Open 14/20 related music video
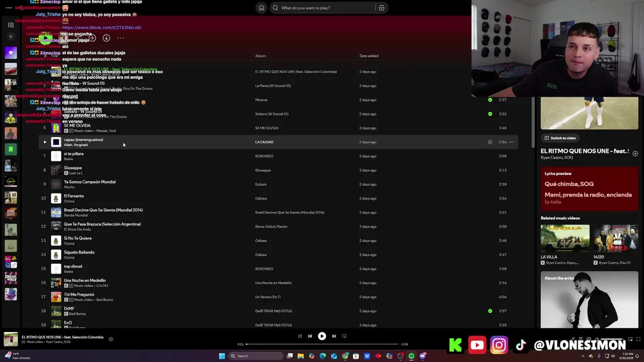 (x=616, y=245)
